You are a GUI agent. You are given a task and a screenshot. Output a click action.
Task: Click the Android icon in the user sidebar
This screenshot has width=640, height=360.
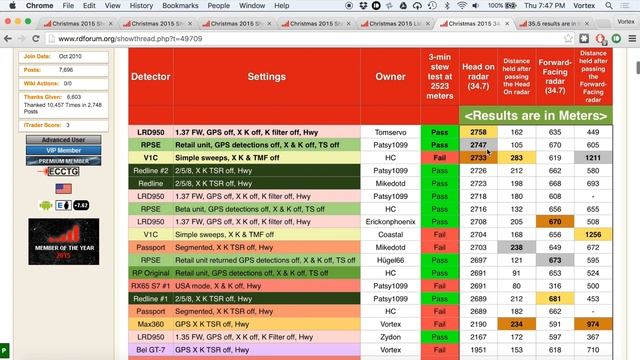point(45,205)
